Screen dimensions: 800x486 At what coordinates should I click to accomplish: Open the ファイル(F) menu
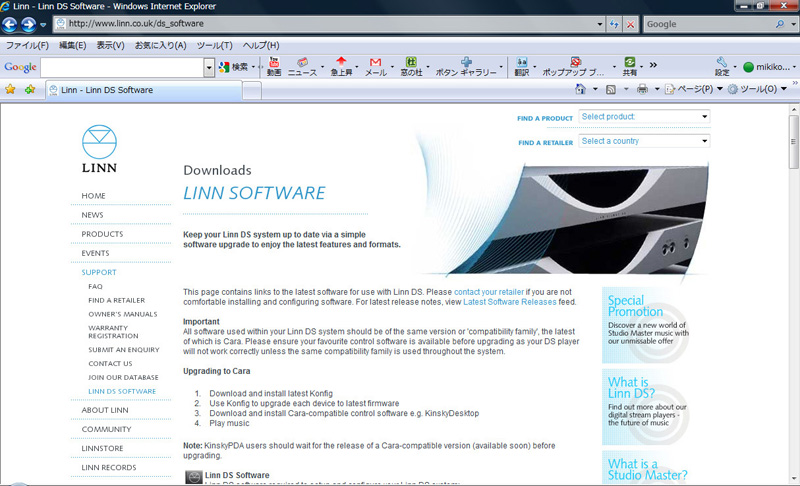(27, 46)
